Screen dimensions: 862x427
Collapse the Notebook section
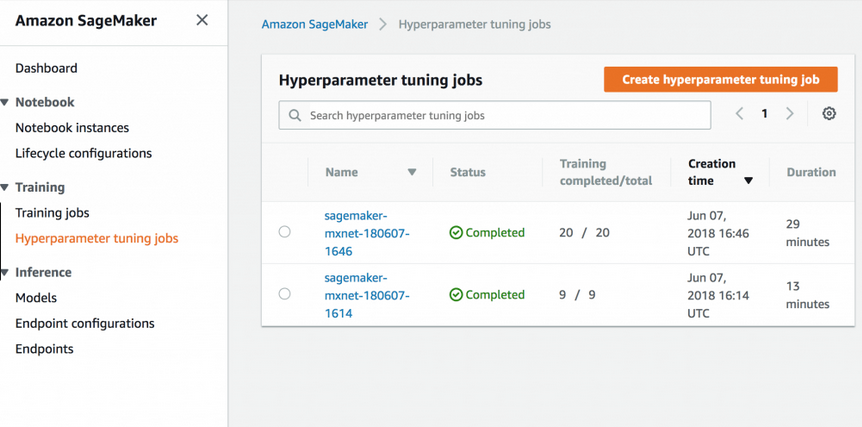click(x=6, y=102)
